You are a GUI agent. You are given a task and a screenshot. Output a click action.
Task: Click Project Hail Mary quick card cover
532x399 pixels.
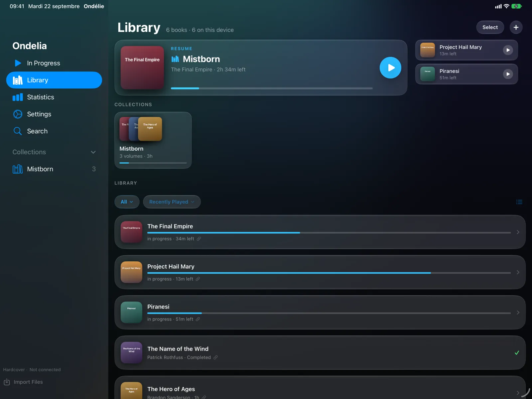pyautogui.click(x=428, y=50)
